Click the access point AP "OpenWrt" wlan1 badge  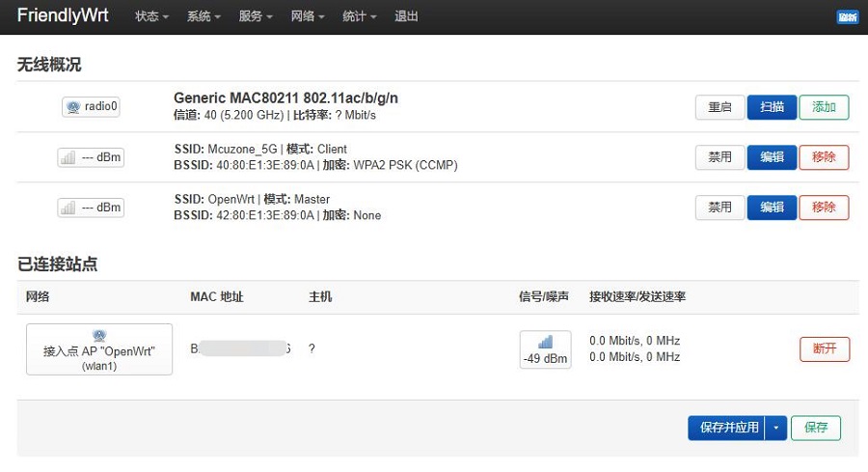pos(99,349)
